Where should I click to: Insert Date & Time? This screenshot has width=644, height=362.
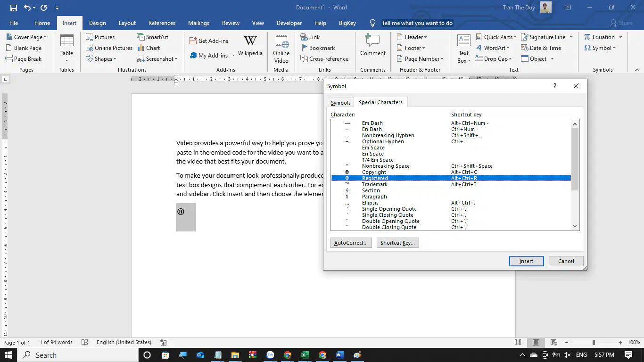[541, 48]
